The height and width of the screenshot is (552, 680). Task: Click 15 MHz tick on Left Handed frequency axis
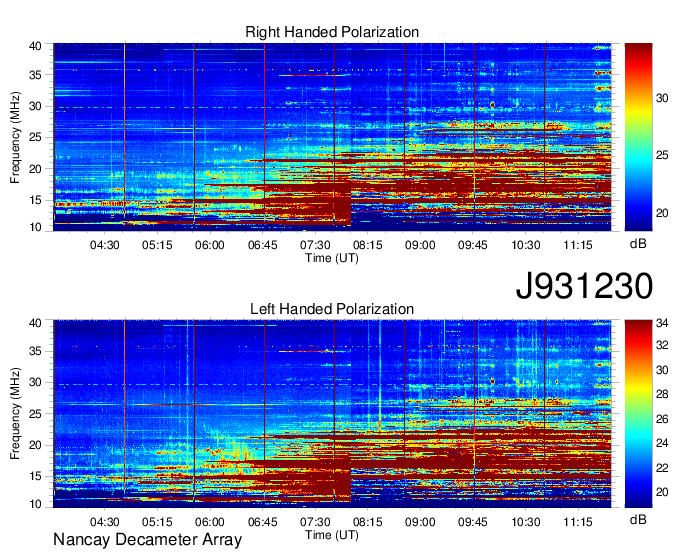(x=35, y=477)
